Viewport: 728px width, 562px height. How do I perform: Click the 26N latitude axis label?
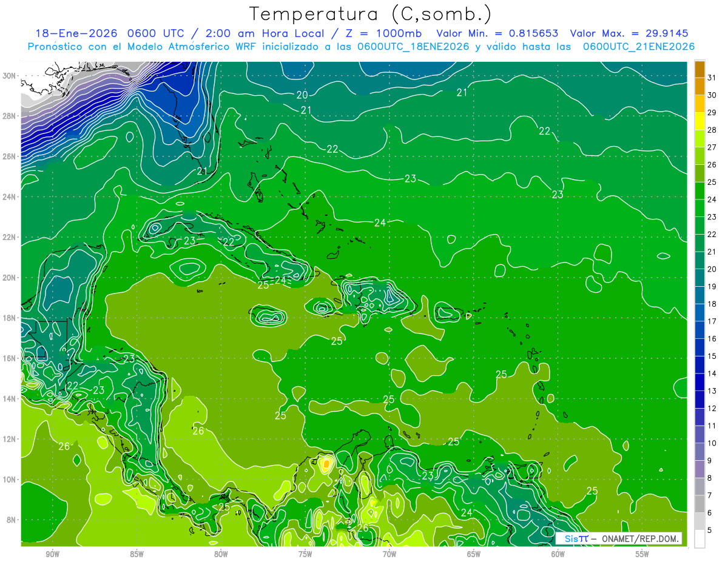(10, 156)
